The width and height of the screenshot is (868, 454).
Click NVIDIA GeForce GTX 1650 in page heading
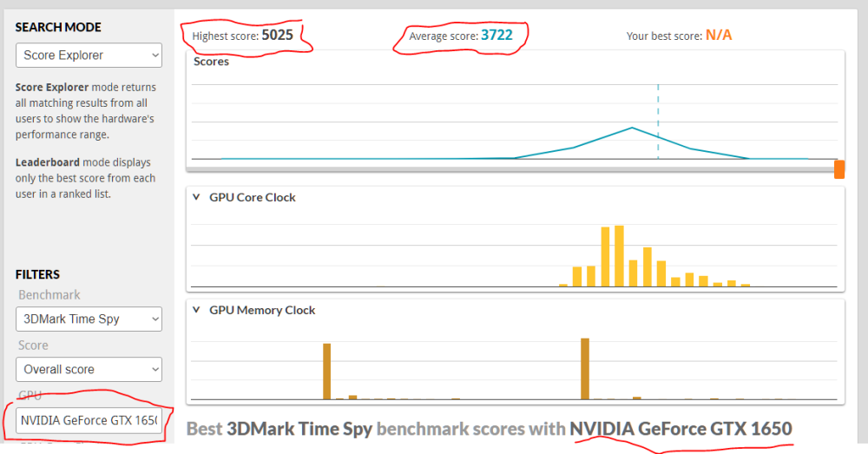681,429
